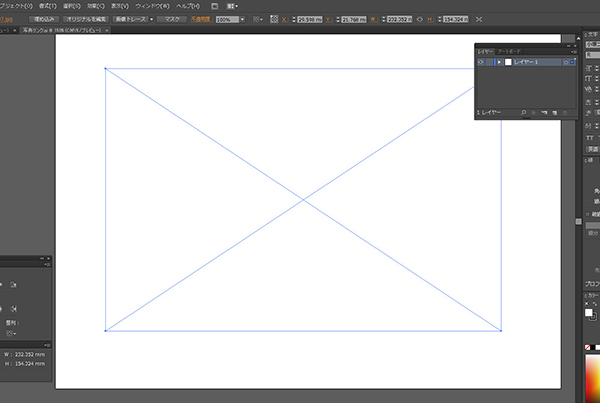
Task: Open the align options dropdown in control bar
Action: pos(258,19)
